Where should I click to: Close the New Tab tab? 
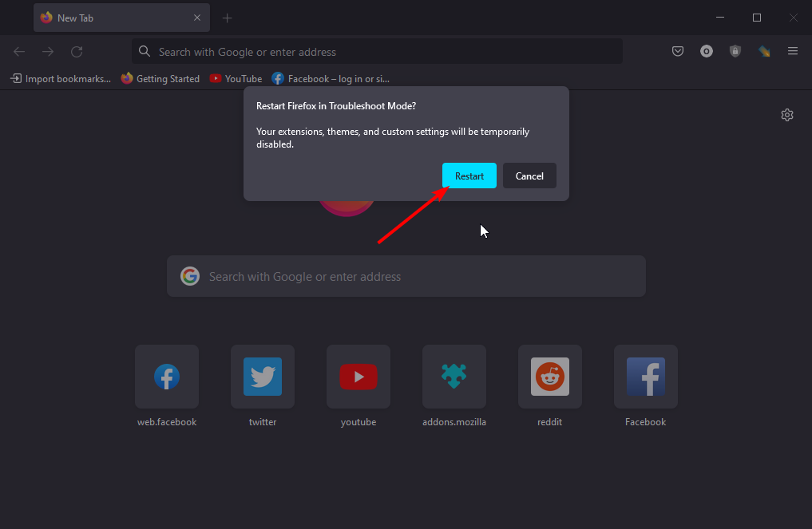pyautogui.click(x=197, y=18)
